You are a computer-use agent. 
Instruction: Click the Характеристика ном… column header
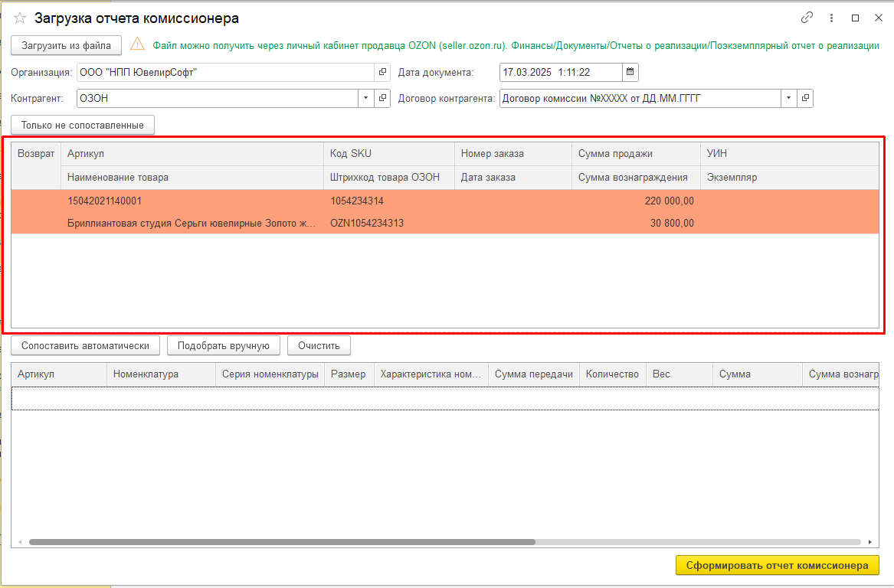point(431,374)
